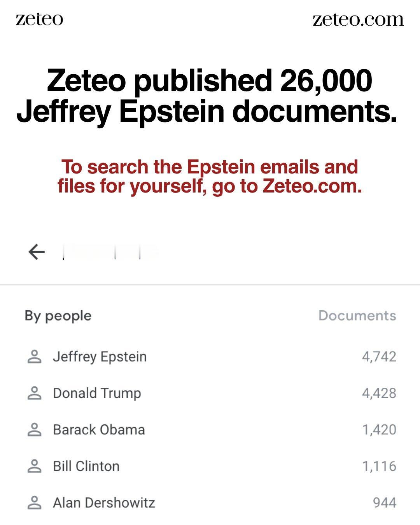Click the Zeteo logo
Viewport: 420px width, 525px height.
[39, 18]
